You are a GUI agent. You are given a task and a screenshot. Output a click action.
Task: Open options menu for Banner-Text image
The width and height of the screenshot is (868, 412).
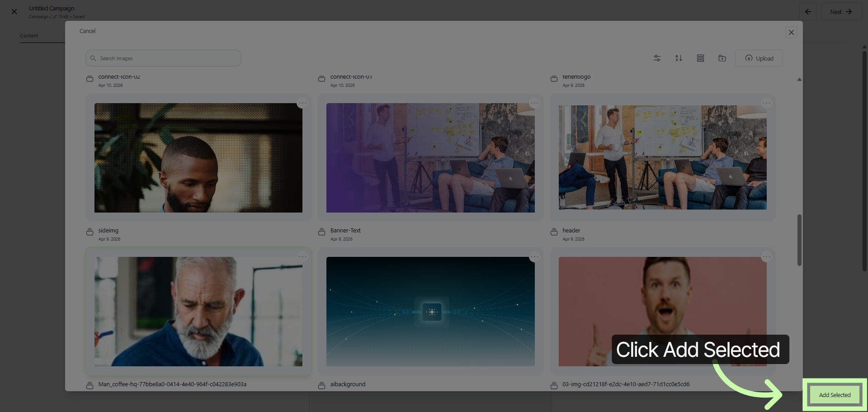(534, 103)
